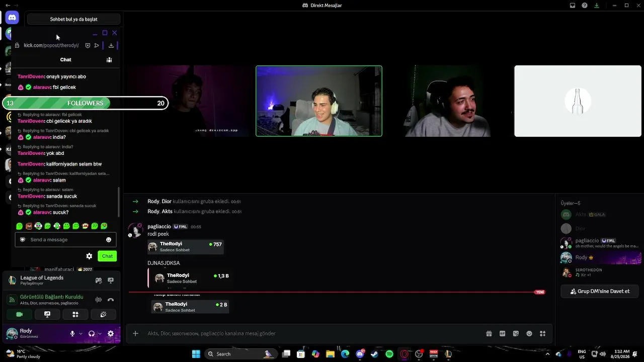Disconnect from the call
Image resolution: width=644 pixels, height=362 pixels.
pos(111,300)
